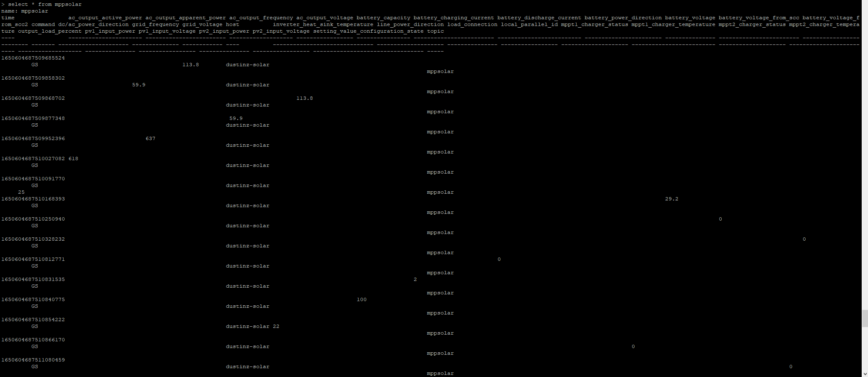Click timestamp 1650604687510328232
This screenshot has width=868, height=377.
(33, 239)
